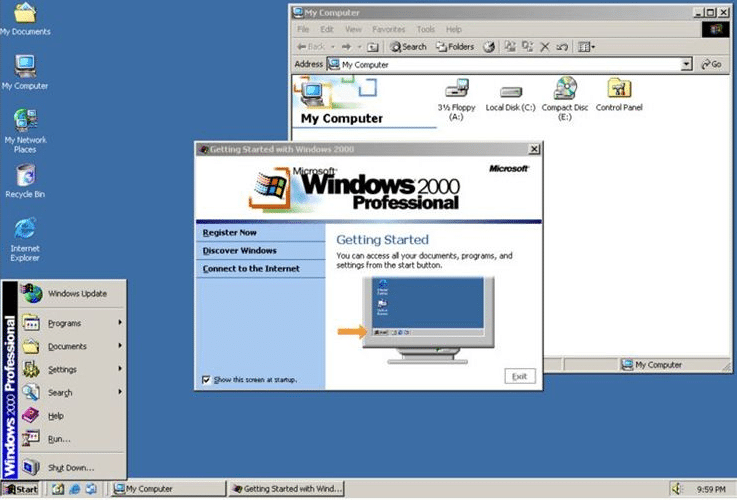This screenshot has width=737, height=500.
Task: Click the Start button on the taskbar
Action: [21, 489]
